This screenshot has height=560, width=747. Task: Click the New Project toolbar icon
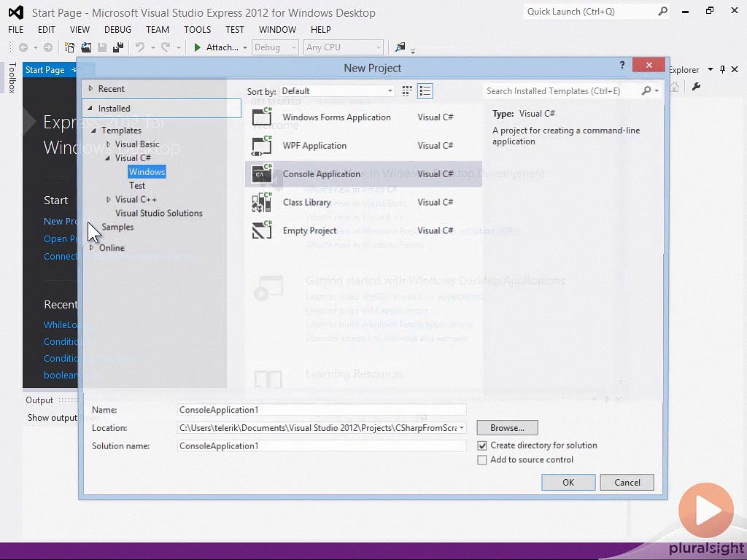69,47
